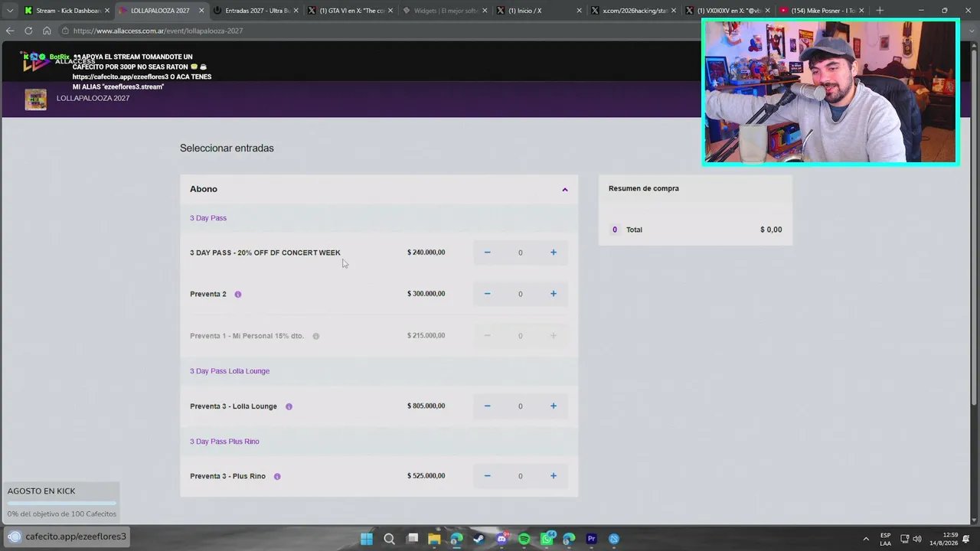The height and width of the screenshot is (551, 980).
Task: Click the Agosto en Kick goal progress bar
Action: 62,503
